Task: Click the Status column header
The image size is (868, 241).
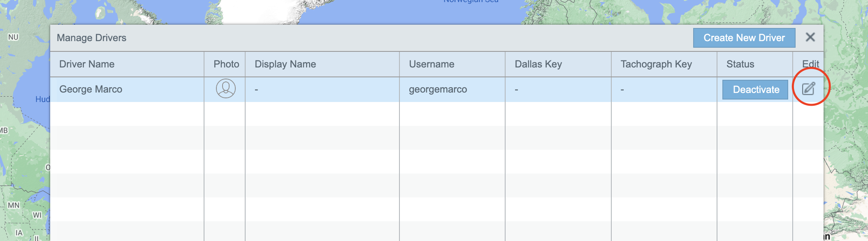Action: click(740, 64)
